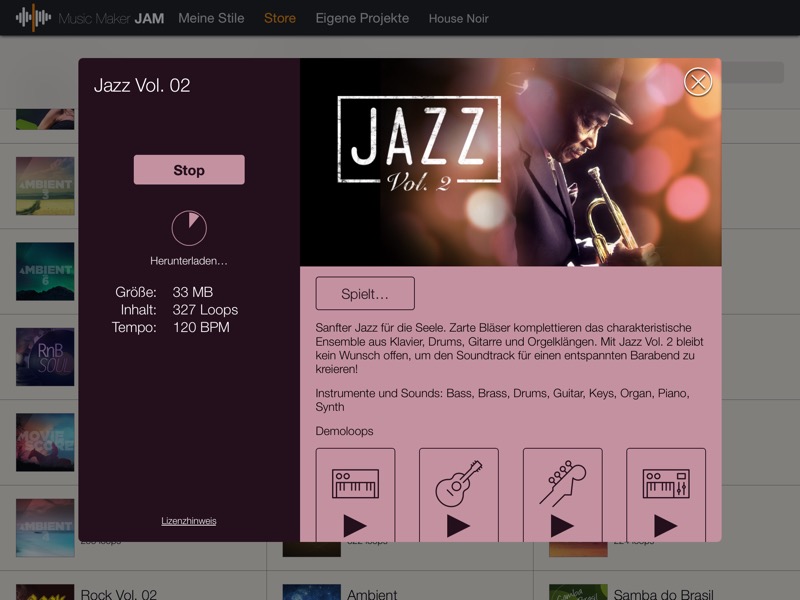Click the Music Maker JAM waveform logo
800x600 pixels.
[33, 18]
